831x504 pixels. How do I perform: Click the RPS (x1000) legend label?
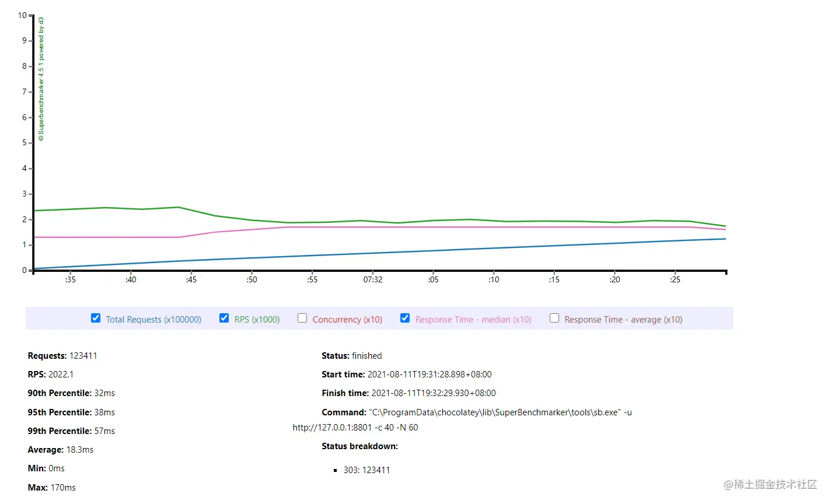click(x=257, y=320)
